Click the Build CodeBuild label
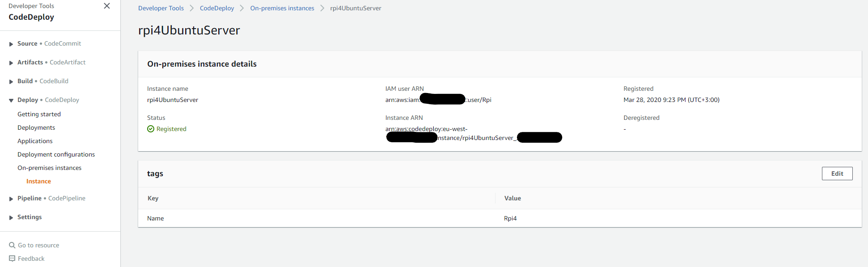 point(43,81)
